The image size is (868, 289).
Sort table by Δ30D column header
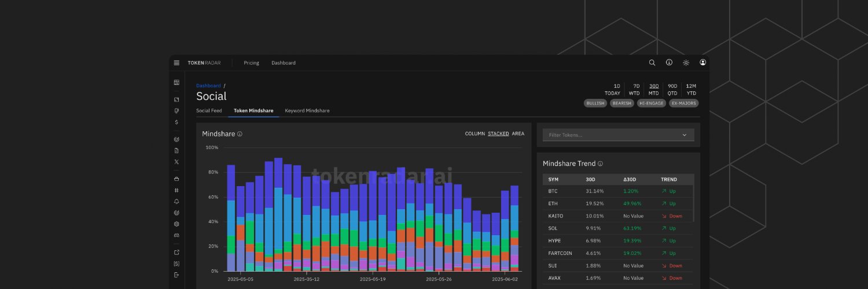coord(630,179)
